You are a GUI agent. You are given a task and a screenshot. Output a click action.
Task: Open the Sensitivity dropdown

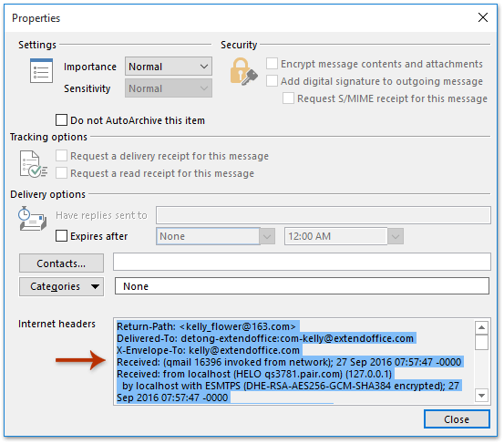(169, 88)
